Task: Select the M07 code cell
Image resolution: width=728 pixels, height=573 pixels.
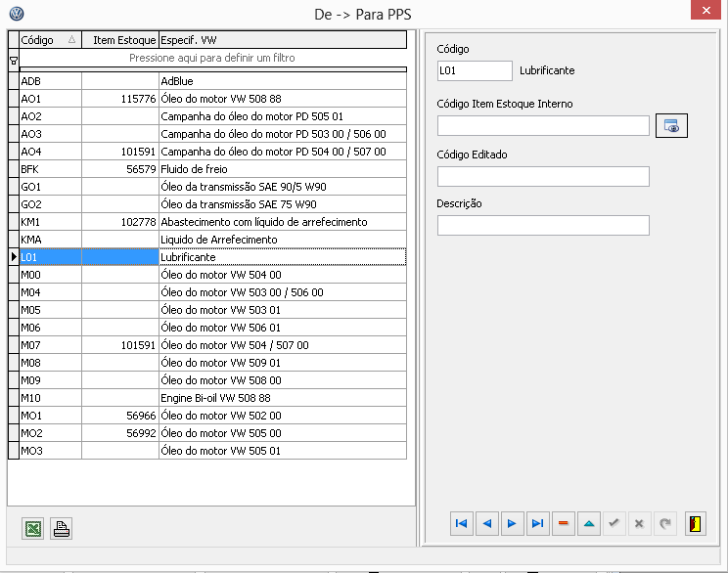Action: (x=50, y=345)
